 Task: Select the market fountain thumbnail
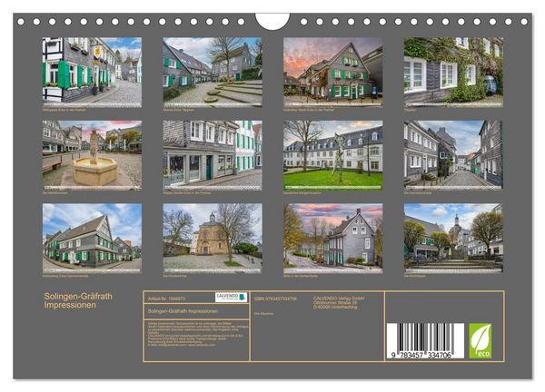click(x=92, y=155)
